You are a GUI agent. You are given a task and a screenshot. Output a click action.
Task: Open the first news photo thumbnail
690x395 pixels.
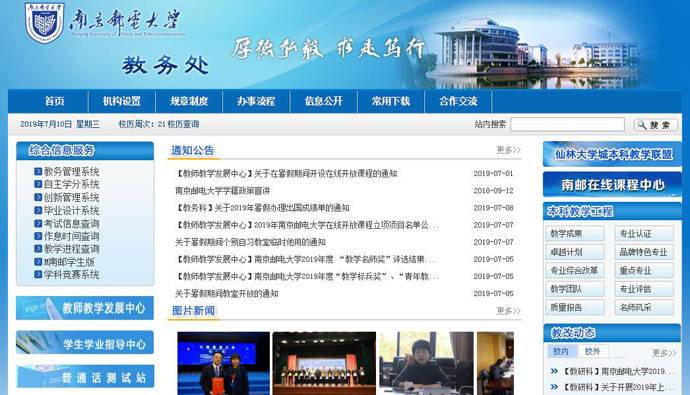224,363
